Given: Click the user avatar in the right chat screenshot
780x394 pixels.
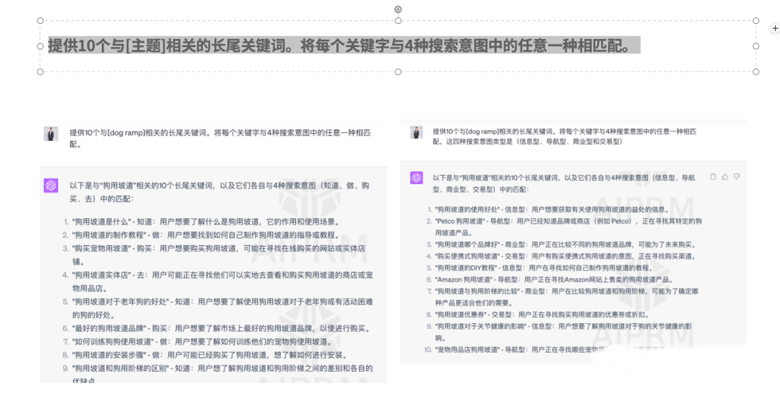Looking at the screenshot, I should click(x=416, y=132).
